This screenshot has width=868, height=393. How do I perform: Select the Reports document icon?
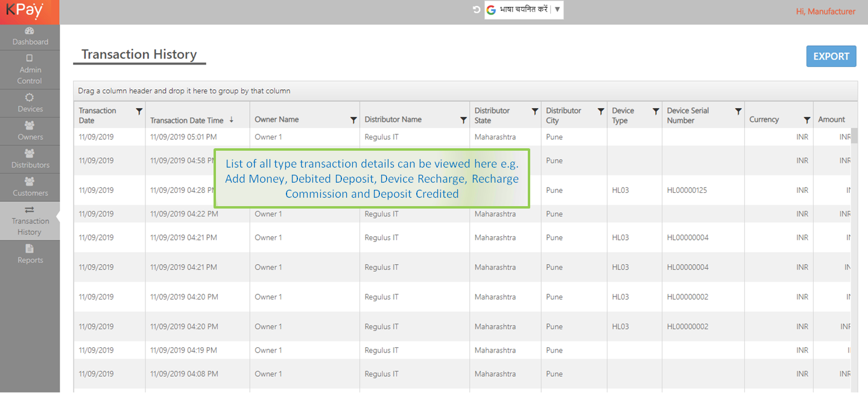30,248
